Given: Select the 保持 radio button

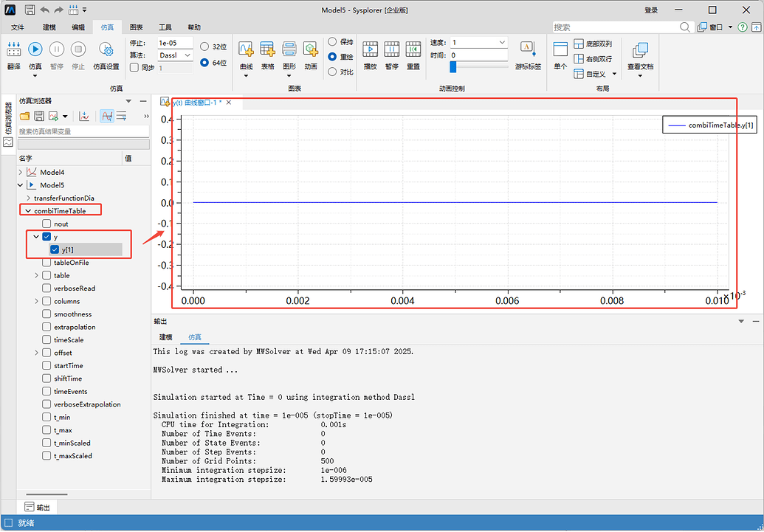Looking at the screenshot, I should [x=332, y=41].
